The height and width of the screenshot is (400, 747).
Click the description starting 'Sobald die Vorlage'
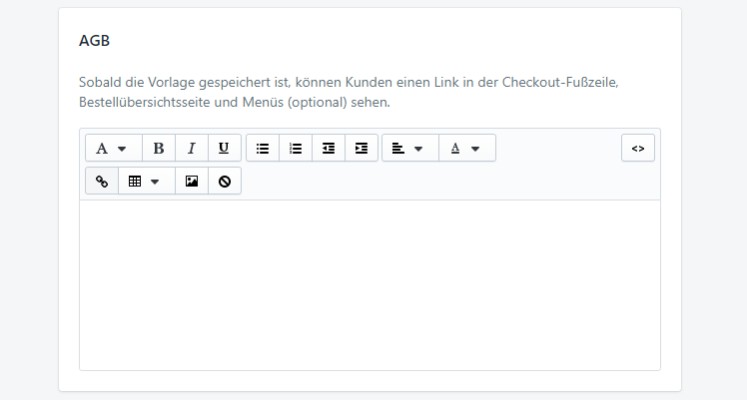349,92
